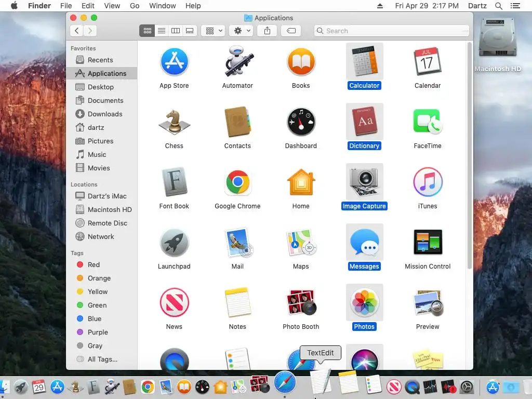Open the Edit menu
Image resolution: width=532 pixels, height=399 pixels.
click(x=88, y=6)
